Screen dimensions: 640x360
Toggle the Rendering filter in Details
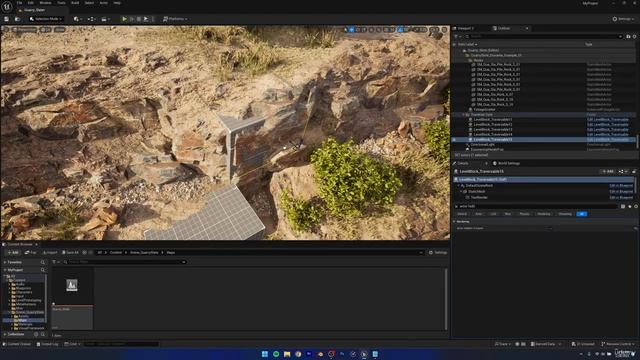coord(544,214)
